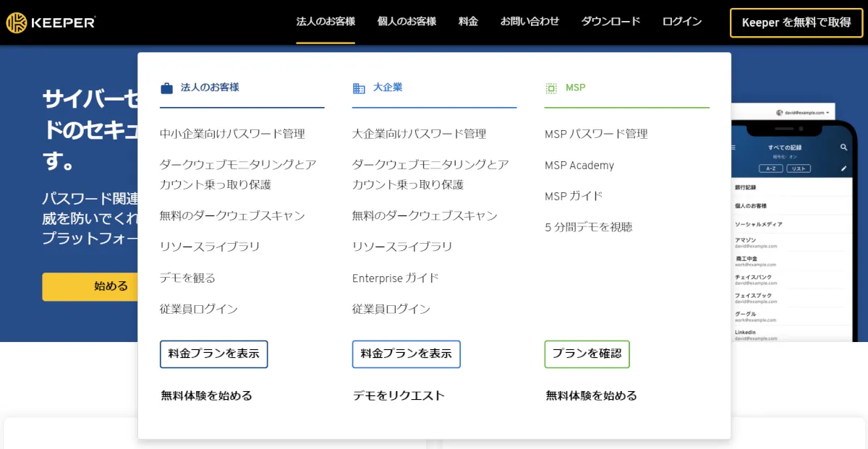
Task: Click the 大企業 column heading
Action: (388, 87)
